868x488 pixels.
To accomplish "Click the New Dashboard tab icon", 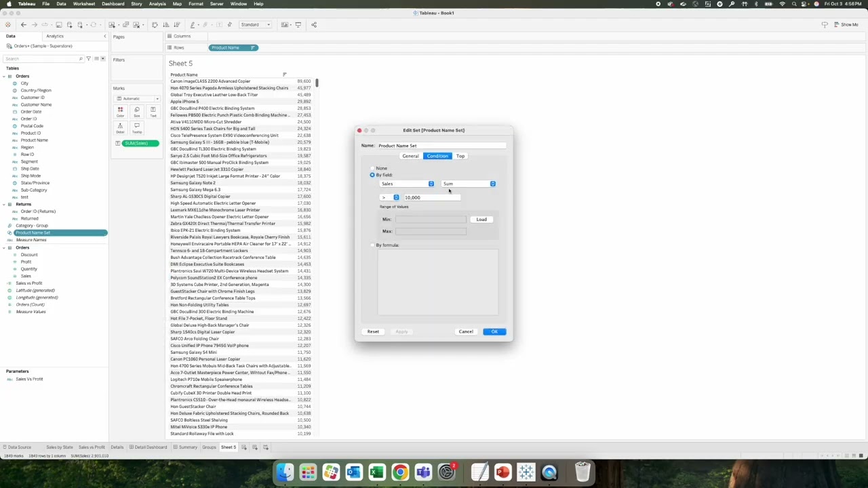I will pyautogui.click(x=255, y=447).
